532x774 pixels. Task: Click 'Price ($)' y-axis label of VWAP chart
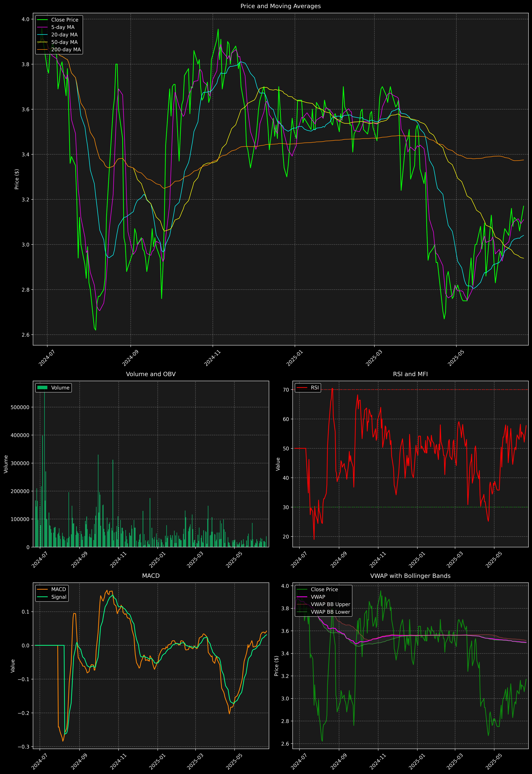[276, 666]
